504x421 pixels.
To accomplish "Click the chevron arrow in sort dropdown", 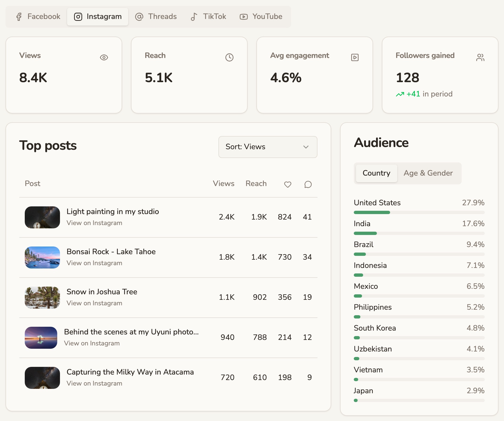I will pos(306,147).
